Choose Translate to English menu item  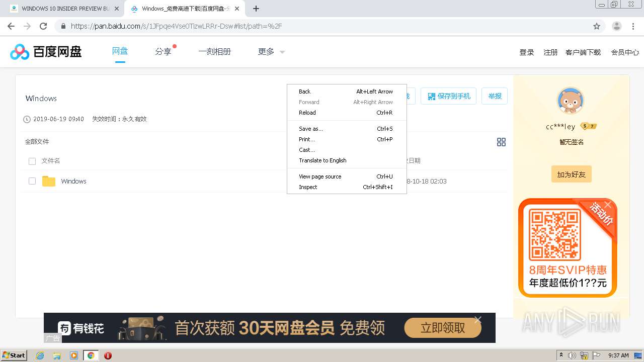(x=347, y=160)
